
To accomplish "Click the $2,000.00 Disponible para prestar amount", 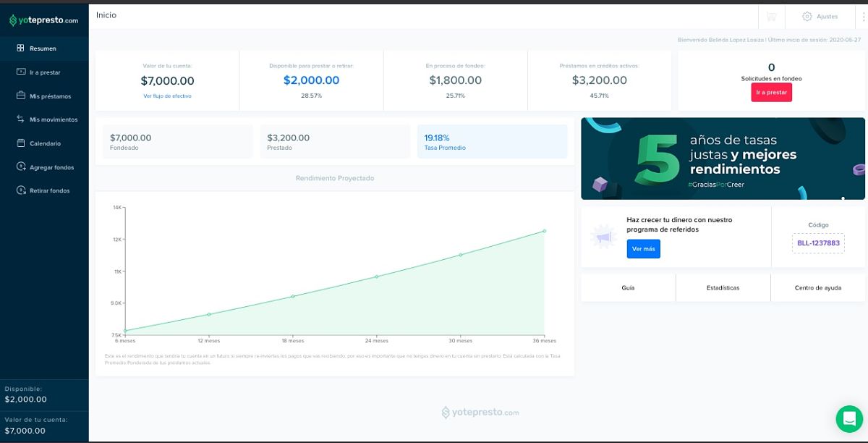I will 311,80.
